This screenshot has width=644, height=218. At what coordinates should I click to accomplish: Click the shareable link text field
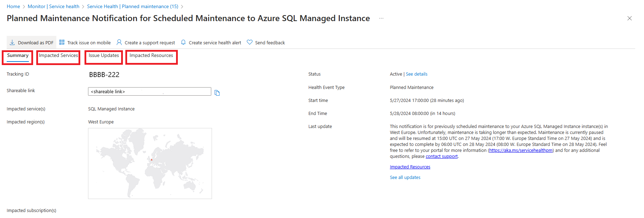[149, 91]
